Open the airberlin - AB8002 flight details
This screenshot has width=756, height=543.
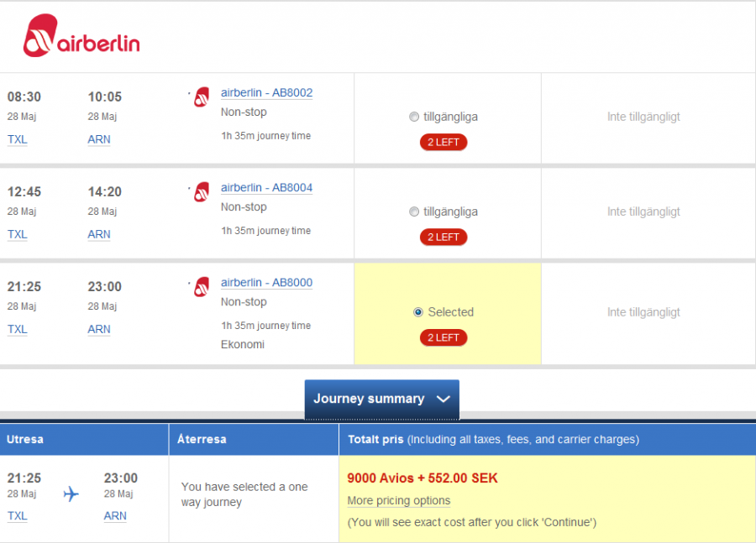pos(266,93)
